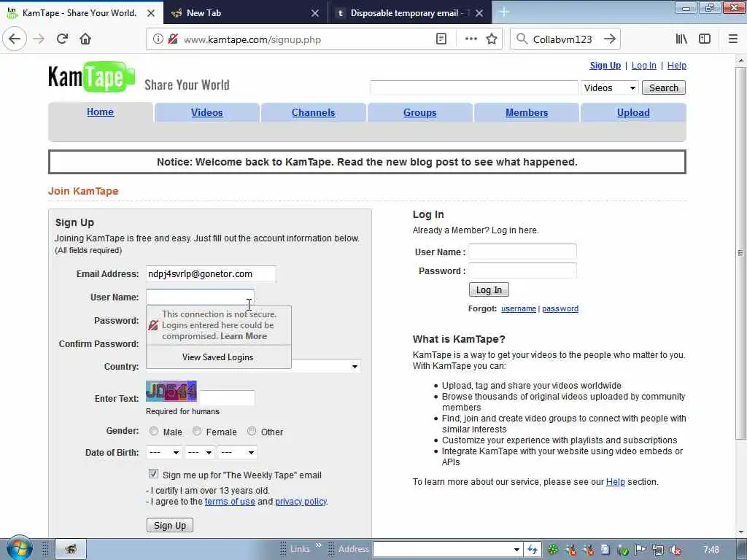Click the taskbar Firefox window button
747x560 pixels.
click(x=71, y=549)
